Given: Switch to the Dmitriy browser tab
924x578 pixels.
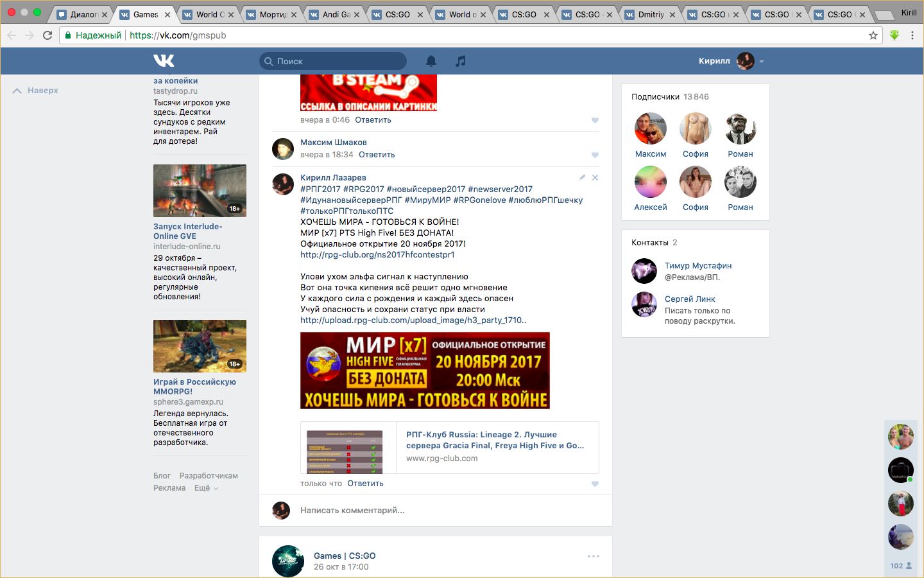Looking at the screenshot, I should point(651,14).
